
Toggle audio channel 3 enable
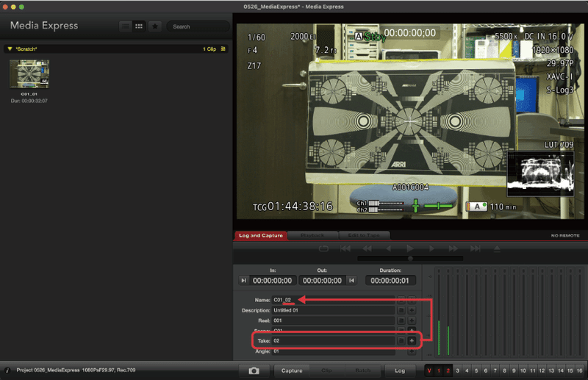pos(457,370)
